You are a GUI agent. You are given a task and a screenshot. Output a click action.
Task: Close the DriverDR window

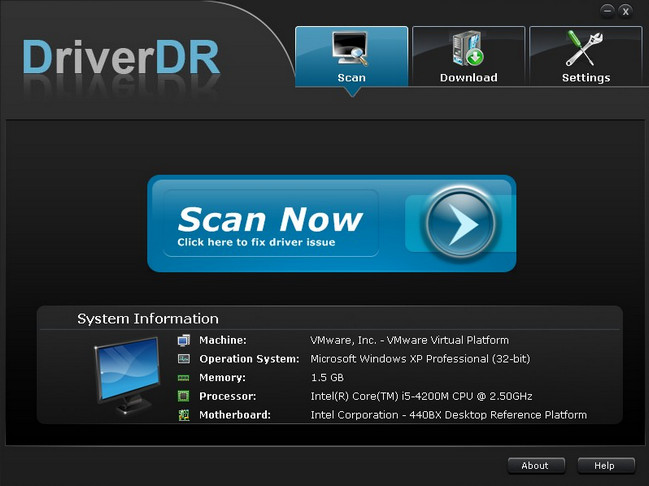[x=626, y=10]
